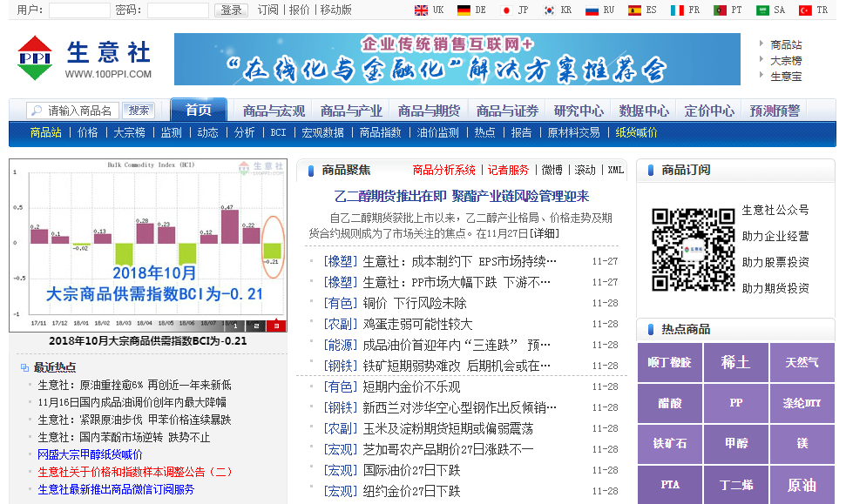Open the 数据中心 tab
Image resolution: width=846 pixels, height=504 pixels.
644,111
